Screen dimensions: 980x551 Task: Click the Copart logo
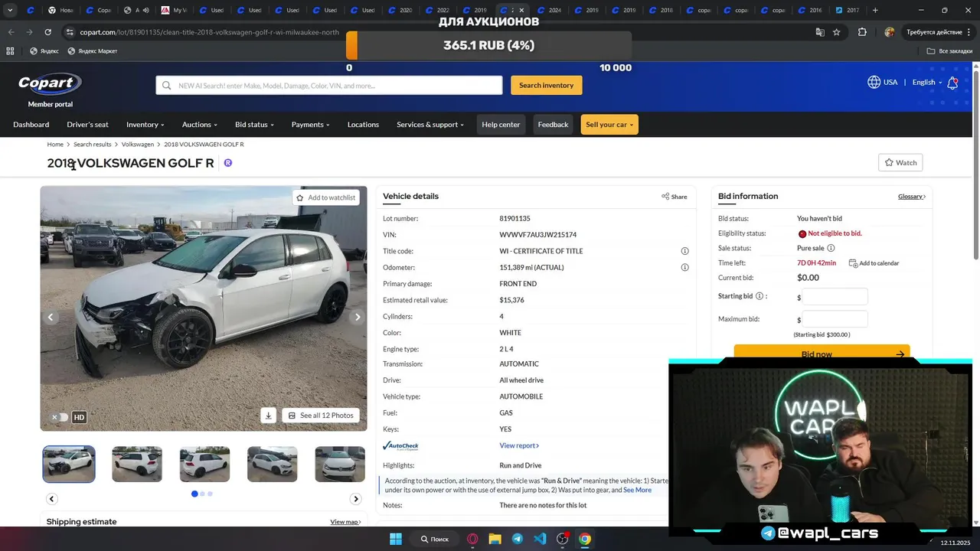[50, 83]
